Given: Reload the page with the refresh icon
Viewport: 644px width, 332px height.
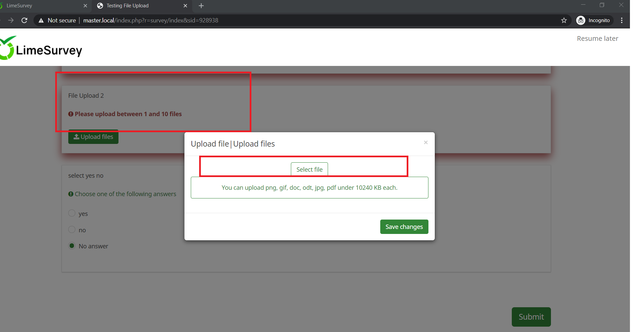Looking at the screenshot, I should (x=24, y=20).
